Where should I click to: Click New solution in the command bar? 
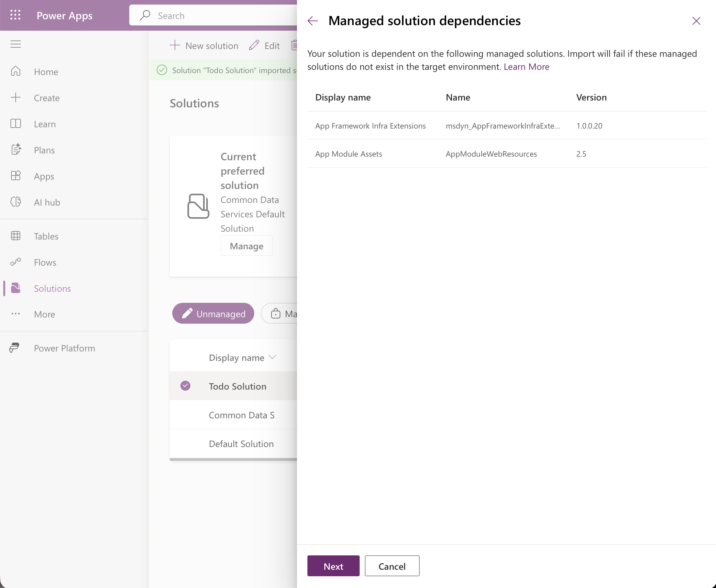204,45
